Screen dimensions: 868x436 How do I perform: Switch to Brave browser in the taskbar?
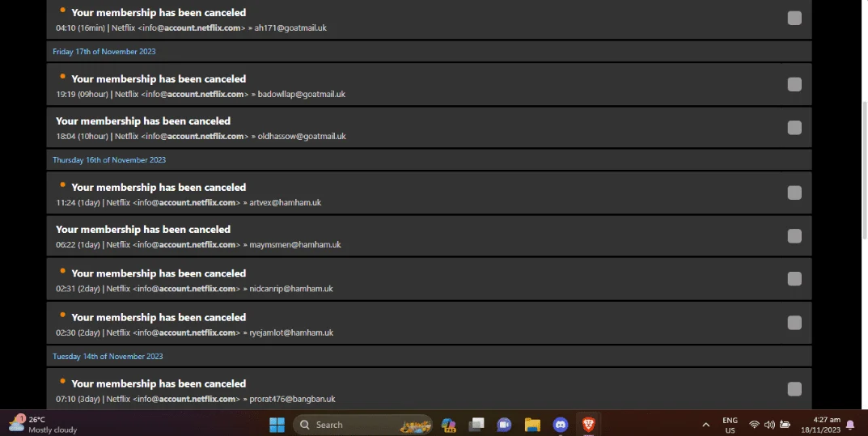pyautogui.click(x=588, y=425)
